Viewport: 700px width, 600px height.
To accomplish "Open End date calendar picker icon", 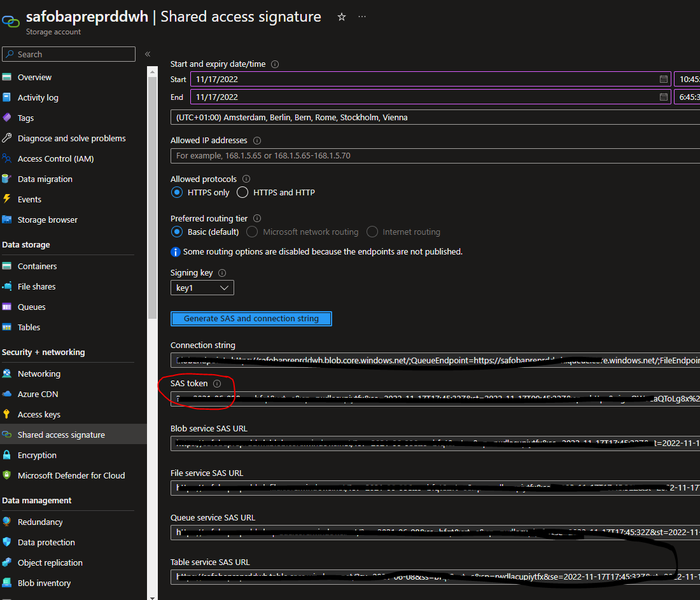I will pos(663,97).
